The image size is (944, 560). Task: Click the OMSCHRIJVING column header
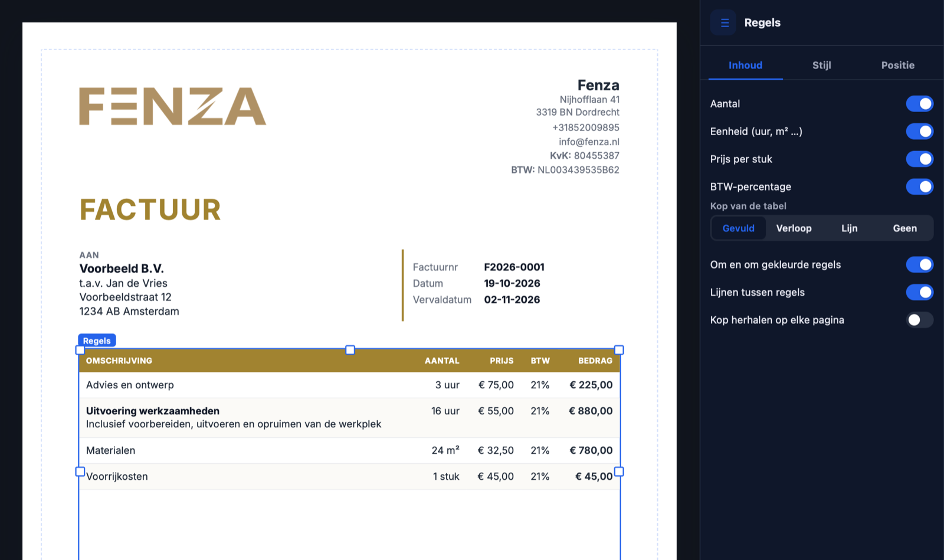(x=119, y=361)
